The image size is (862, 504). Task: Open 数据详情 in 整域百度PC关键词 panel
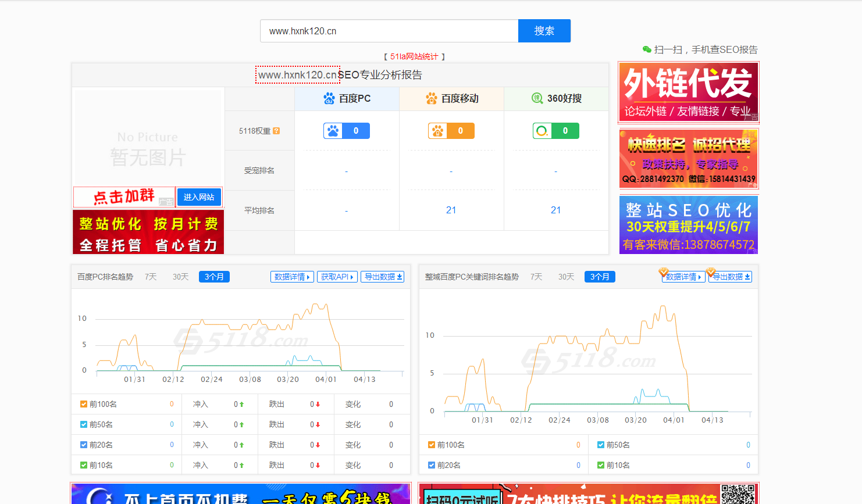[683, 277]
